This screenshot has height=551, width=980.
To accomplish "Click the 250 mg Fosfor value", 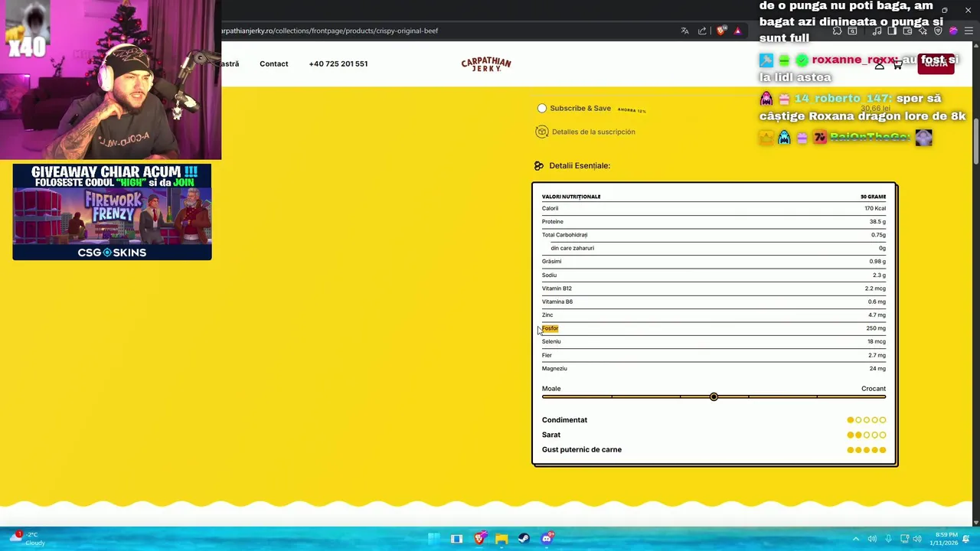I will (x=876, y=328).
